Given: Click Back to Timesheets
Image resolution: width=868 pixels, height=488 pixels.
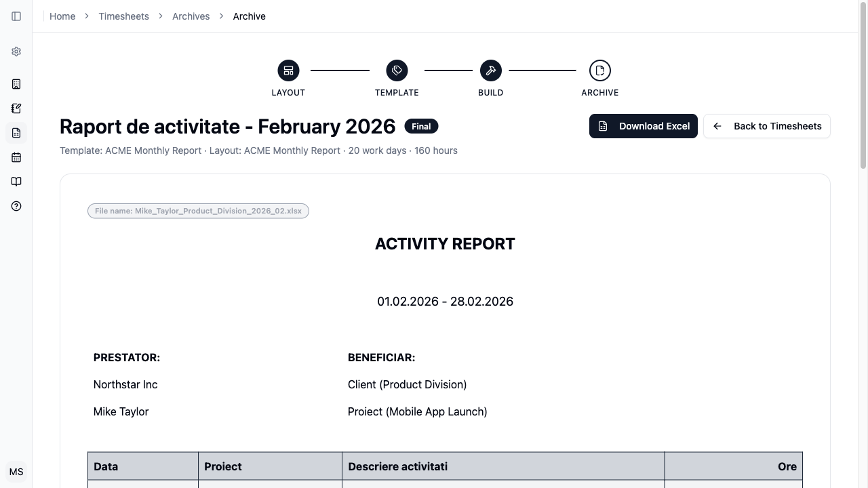Looking at the screenshot, I should (x=767, y=126).
